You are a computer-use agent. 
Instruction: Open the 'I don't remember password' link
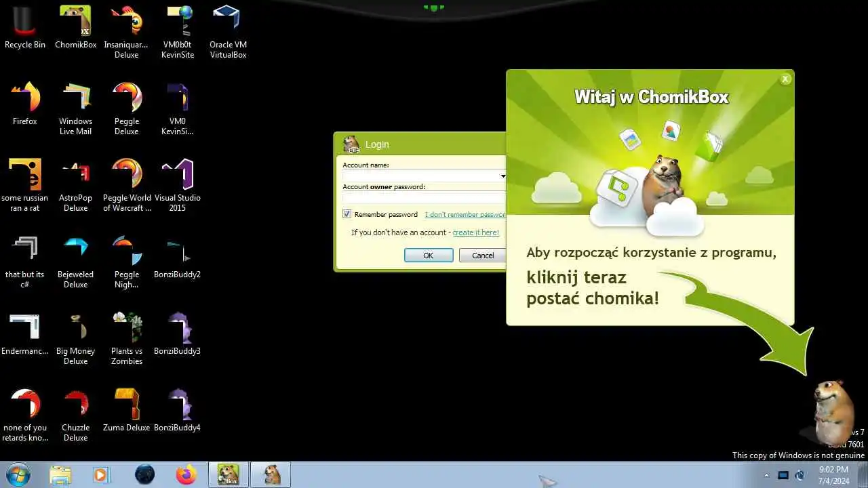465,214
